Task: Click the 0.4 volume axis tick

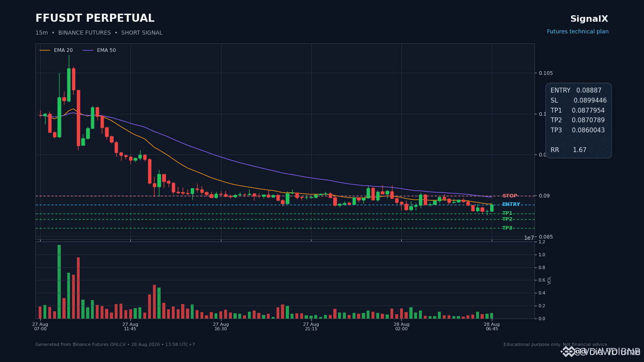Action: (542, 293)
